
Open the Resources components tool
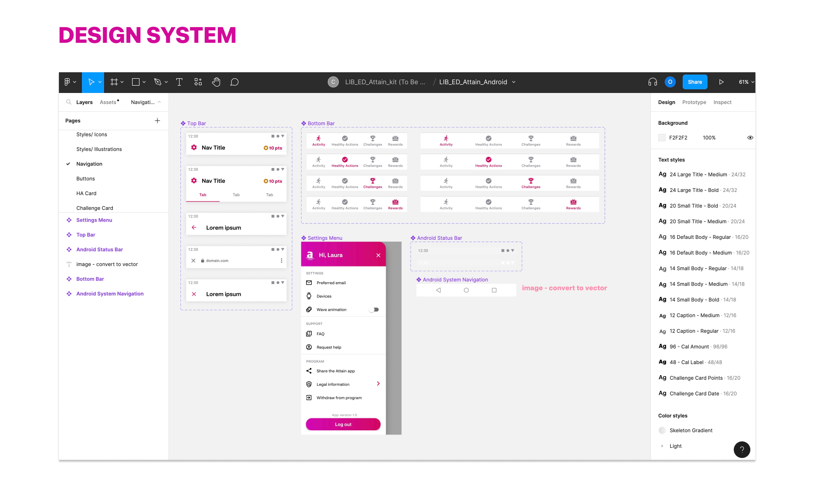pyautogui.click(x=198, y=82)
